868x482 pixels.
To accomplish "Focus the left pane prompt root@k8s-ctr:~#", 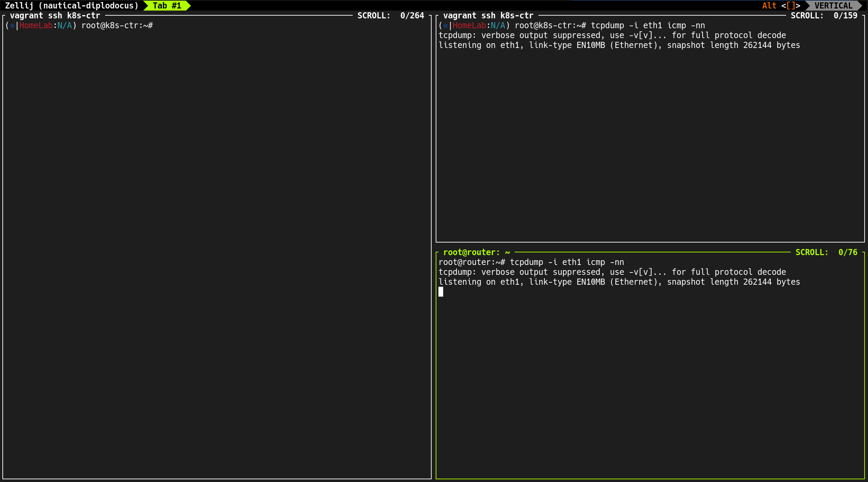I will tap(117, 26).
